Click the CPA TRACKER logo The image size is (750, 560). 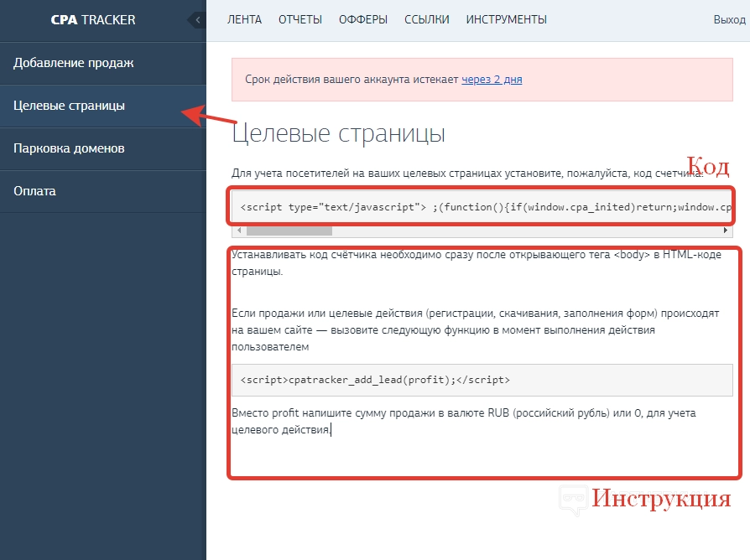click(93, 19)
